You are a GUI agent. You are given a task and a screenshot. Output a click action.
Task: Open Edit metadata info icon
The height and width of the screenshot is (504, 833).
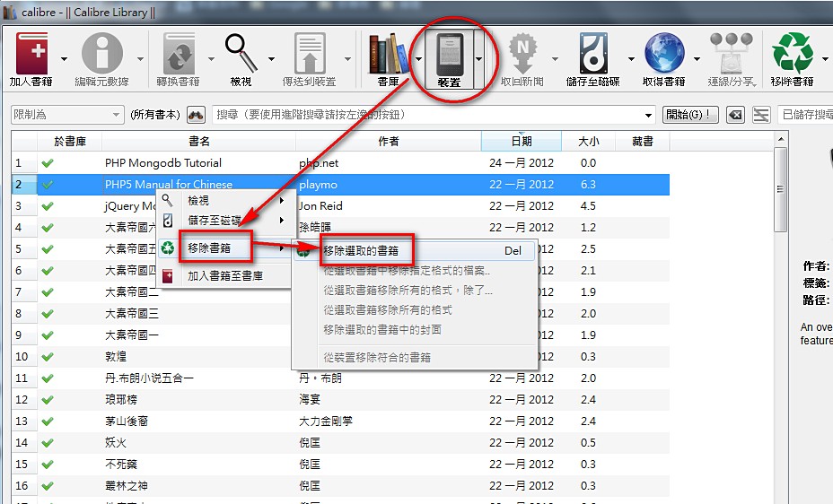102,54
